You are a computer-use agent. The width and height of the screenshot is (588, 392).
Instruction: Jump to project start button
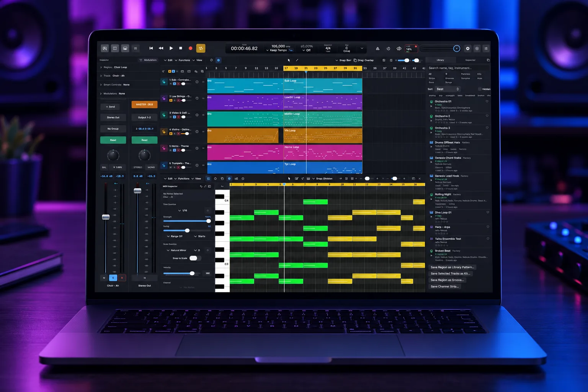pyautogui.click(x=151, y=48)
